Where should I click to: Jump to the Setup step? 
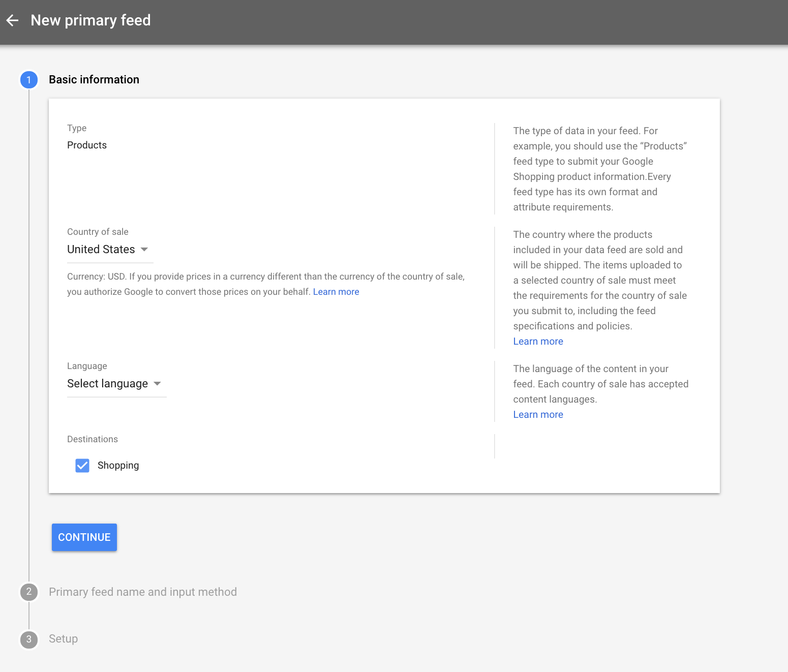[63, 639]
